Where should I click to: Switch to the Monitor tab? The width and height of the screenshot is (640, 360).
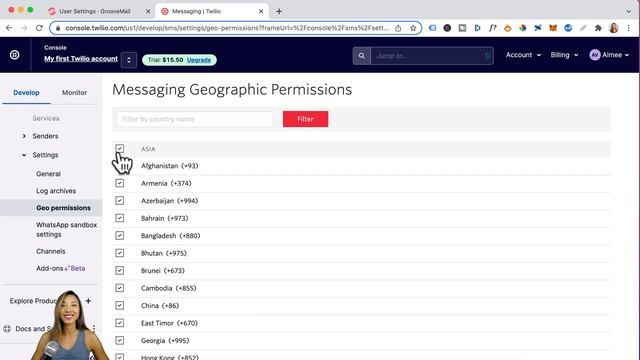pyautogui.click(x=74, y=93)
